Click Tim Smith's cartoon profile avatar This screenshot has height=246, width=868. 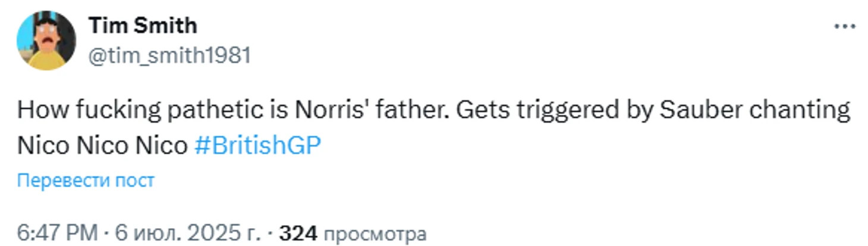[46, 41]
